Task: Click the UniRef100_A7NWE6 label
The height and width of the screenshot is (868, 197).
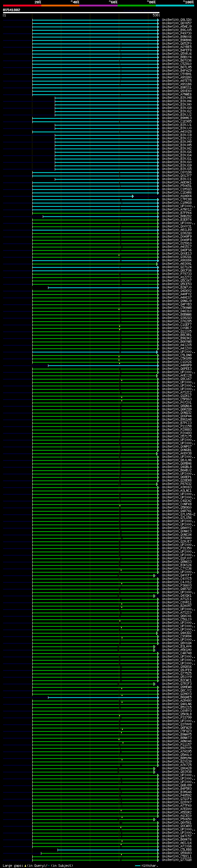Action: pyautogui.click(x=176, y=94)
